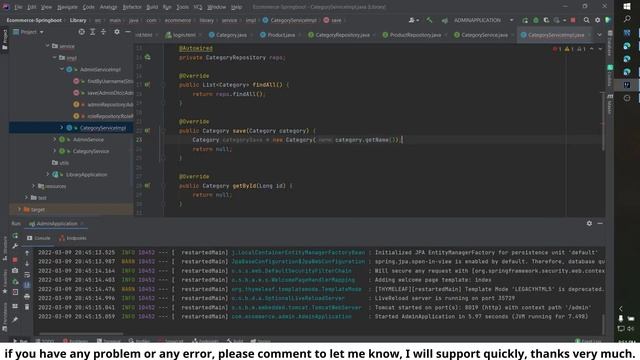Open the Run tool window settings gear
Screen dimensions: 640x360
589,223
